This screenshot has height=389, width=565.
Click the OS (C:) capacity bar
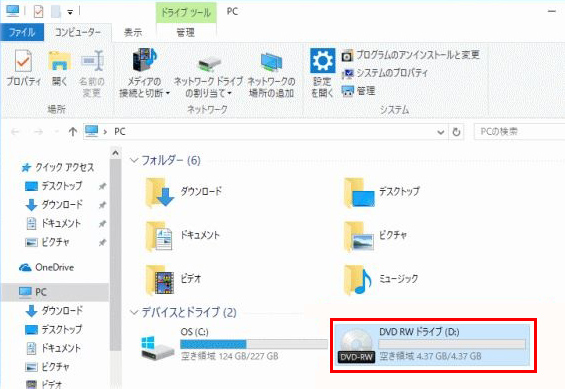point(254,344)
